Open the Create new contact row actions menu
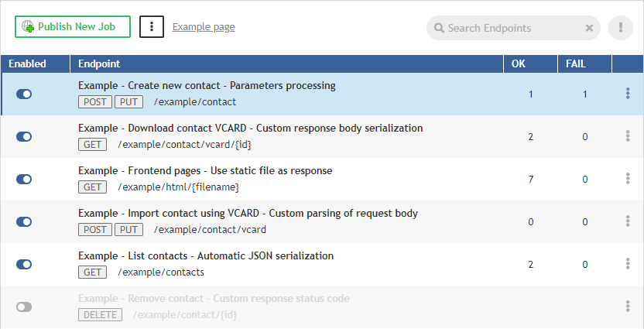The height and width of the screenshot is (329, 644). coord(628,94)
